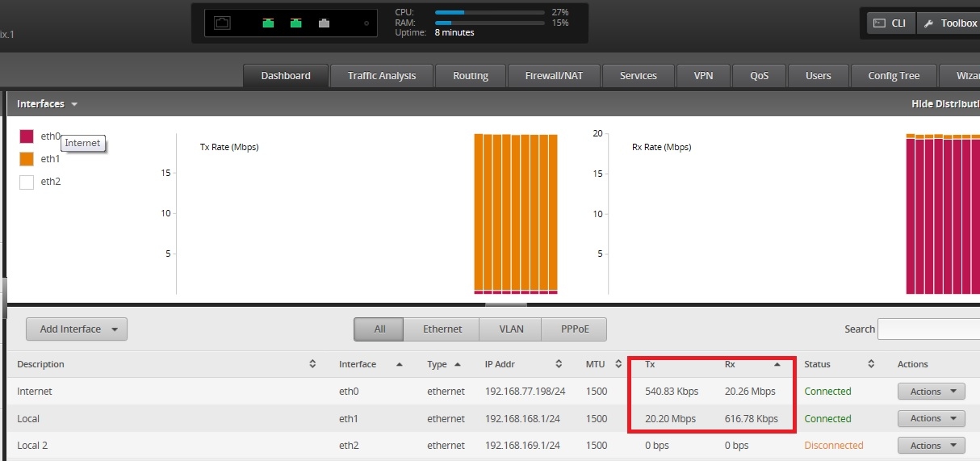Sort by Description column sort arrows

click(312, 364)
